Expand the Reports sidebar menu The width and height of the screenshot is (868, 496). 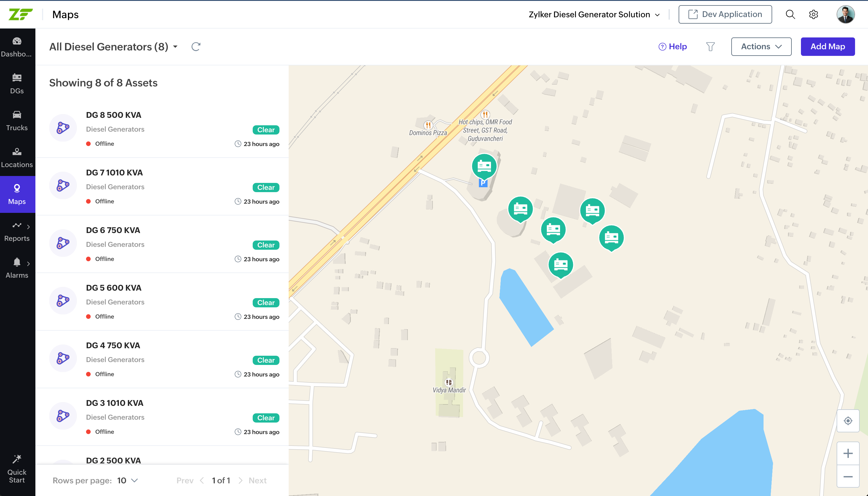pos(17,231)
